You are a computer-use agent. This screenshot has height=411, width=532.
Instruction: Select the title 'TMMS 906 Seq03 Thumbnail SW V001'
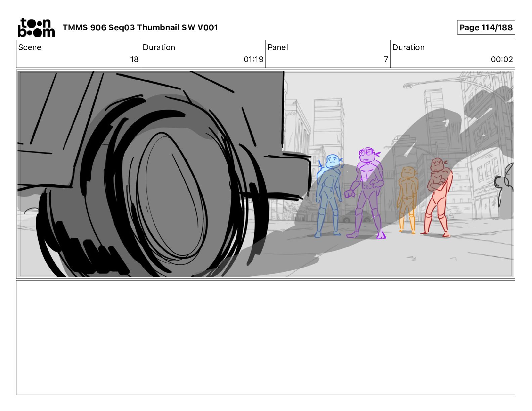[x=140, y=28]
